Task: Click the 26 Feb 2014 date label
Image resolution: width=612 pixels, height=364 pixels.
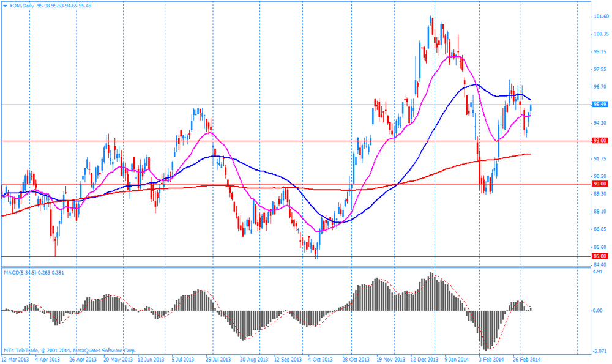Action: pyautogui.click(x=527, y=359)
